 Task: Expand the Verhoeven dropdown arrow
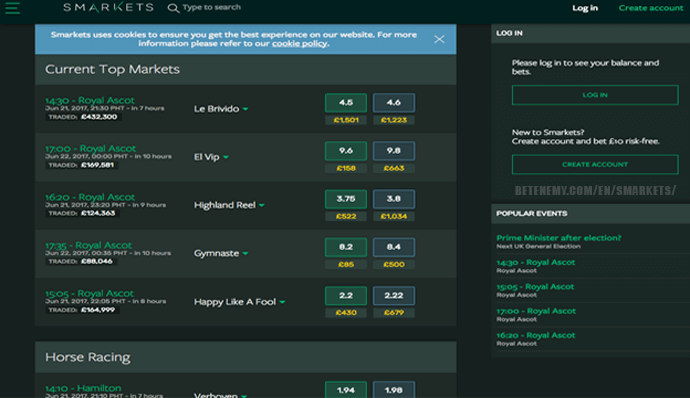244,396
